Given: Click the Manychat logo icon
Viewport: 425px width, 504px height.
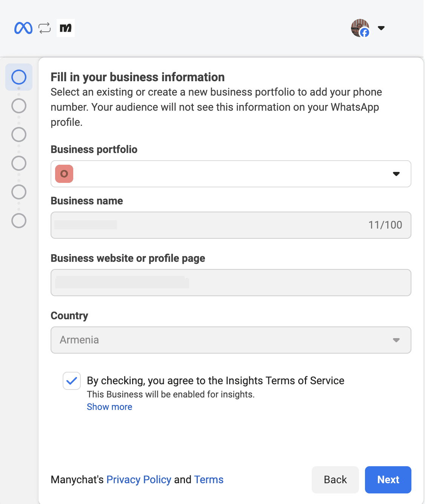Looking at the screenshot, I should tap(66, 28).
